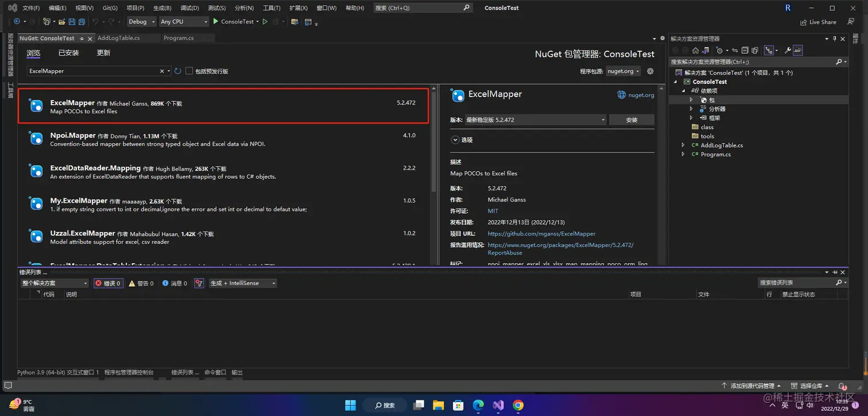The width and height of the screenshot is (868, 416).
Task: Open the Tools menu 工具(T)
Action: click(x=272, y=8)
